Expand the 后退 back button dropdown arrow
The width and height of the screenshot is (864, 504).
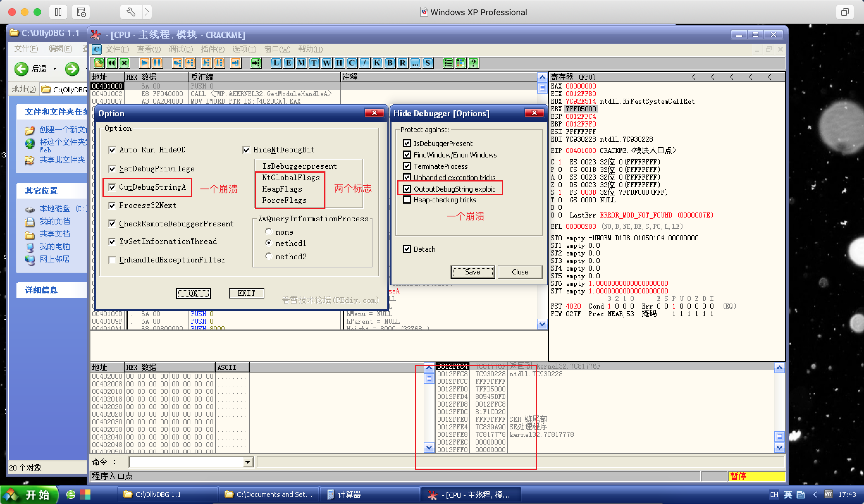click(55, 69)
